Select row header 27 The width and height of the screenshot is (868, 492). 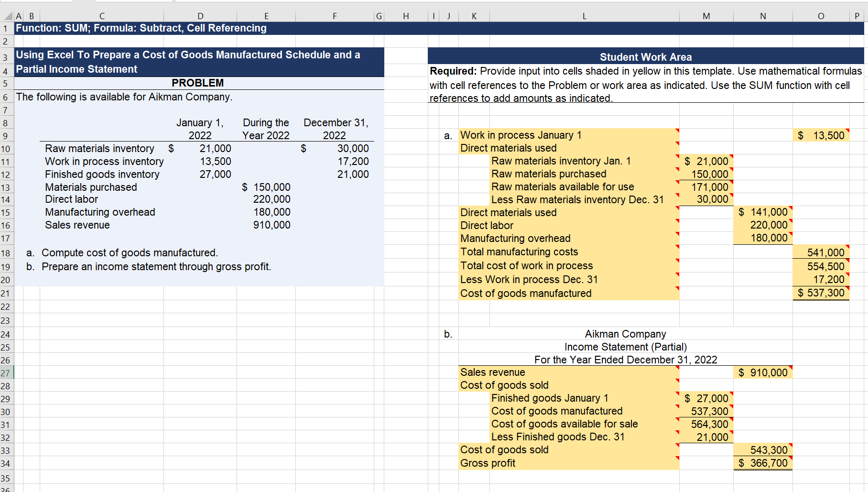(6, 372)
